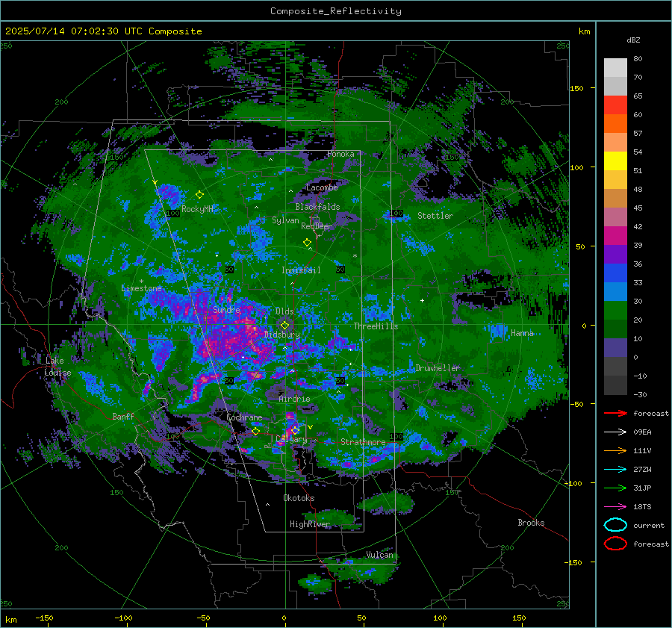
Task: Click the Strathmore city label
Action: click(x=363, y=442)
